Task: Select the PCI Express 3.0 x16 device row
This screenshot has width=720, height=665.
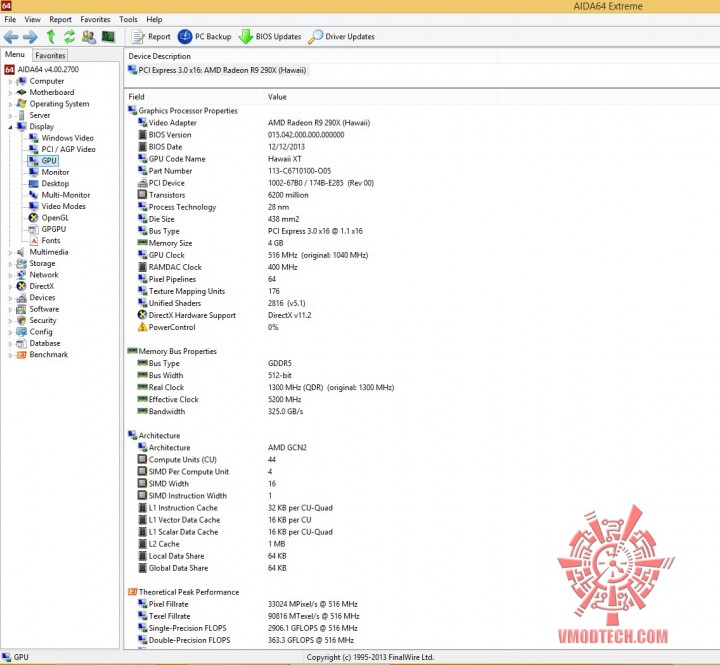Action: [217, 70]
